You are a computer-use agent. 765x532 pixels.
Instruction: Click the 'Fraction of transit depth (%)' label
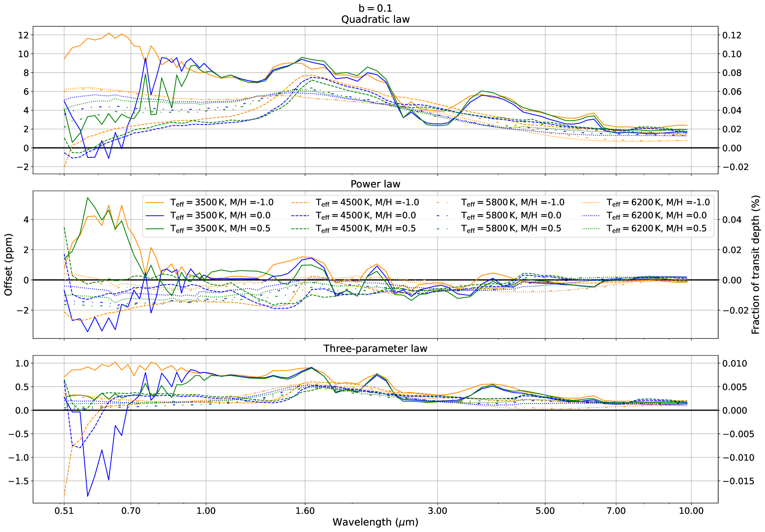click(x=756, y=264)
